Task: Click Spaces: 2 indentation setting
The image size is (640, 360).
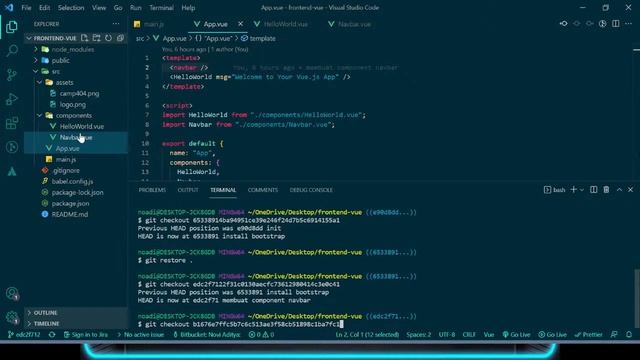Action: pyautogui.click(x=418, y=335)
